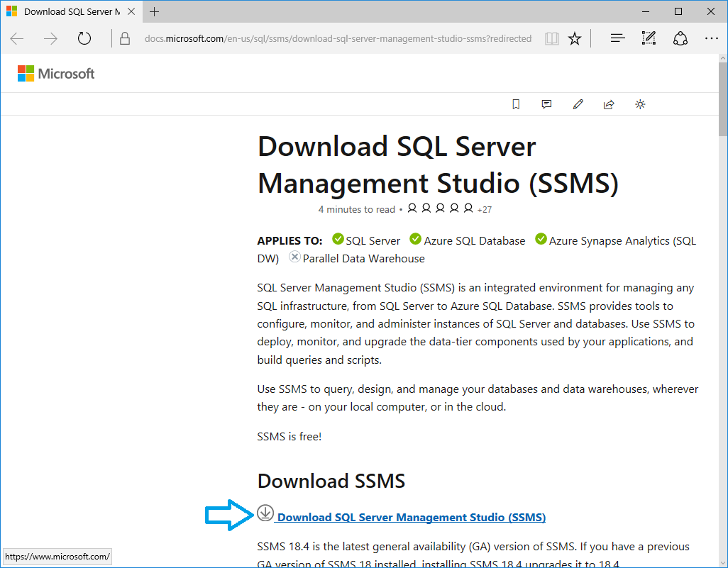
Task: Open the page feedback comment icon
Action: coord(546,104)
